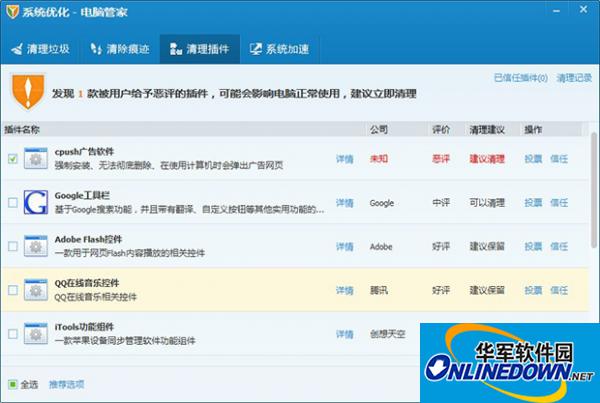Uncheck the cpush广告软件 checkbox

pos(13,158)
